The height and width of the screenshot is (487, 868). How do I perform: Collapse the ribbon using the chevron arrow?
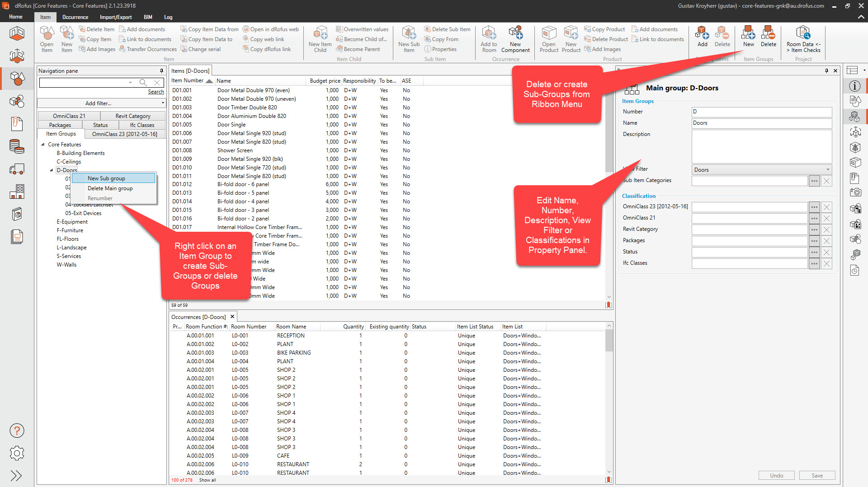tap(860, 17)
